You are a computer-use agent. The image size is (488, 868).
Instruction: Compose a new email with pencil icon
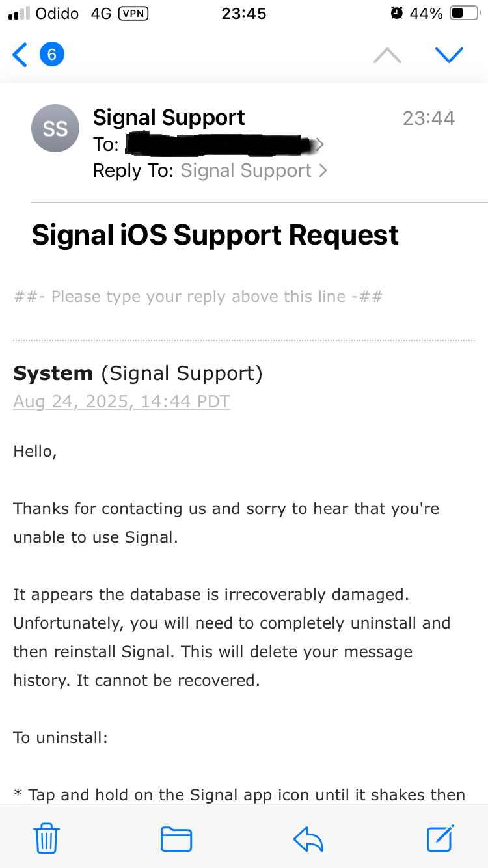point(441,837)
